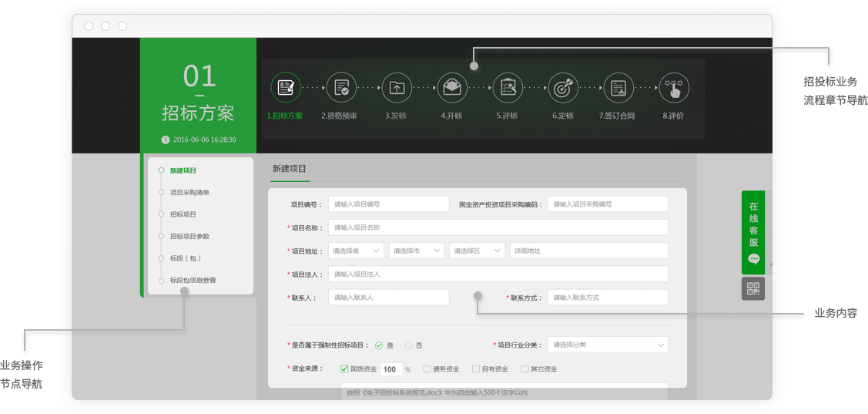Select the 定标 target icon

click(563, 88)
